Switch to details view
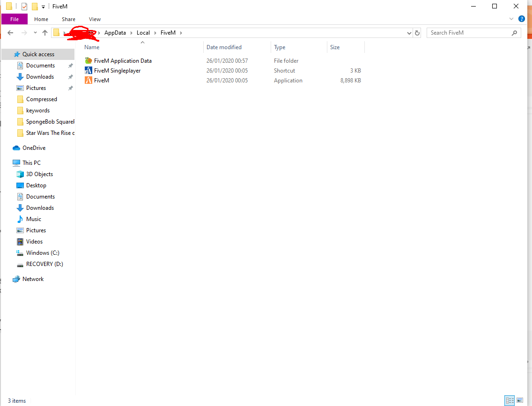The width and height of the screenshot is (532, 406). pos(510,400)
